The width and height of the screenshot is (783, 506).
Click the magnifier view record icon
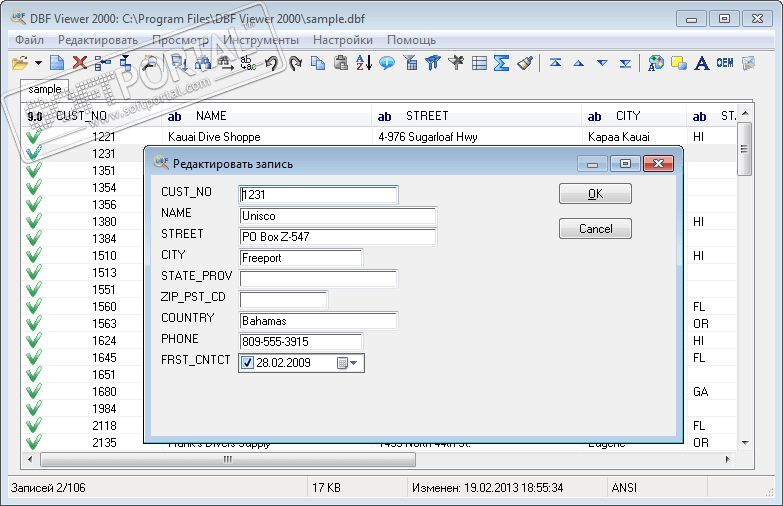point(149,63)
